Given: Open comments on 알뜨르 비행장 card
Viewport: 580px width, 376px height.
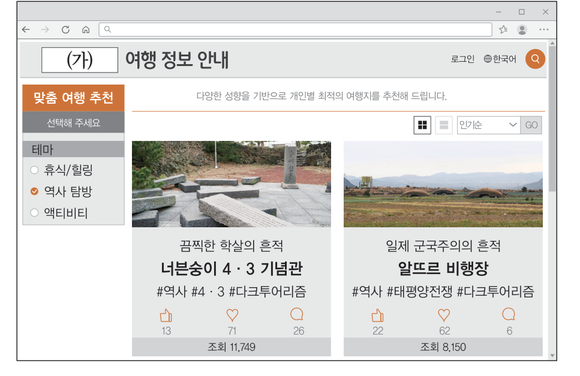Looking at the screenshot, I should 509,315.
